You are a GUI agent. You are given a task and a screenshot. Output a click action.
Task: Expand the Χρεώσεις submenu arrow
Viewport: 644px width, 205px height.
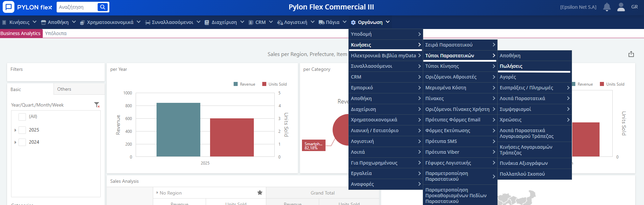click(x=568, y=120)
